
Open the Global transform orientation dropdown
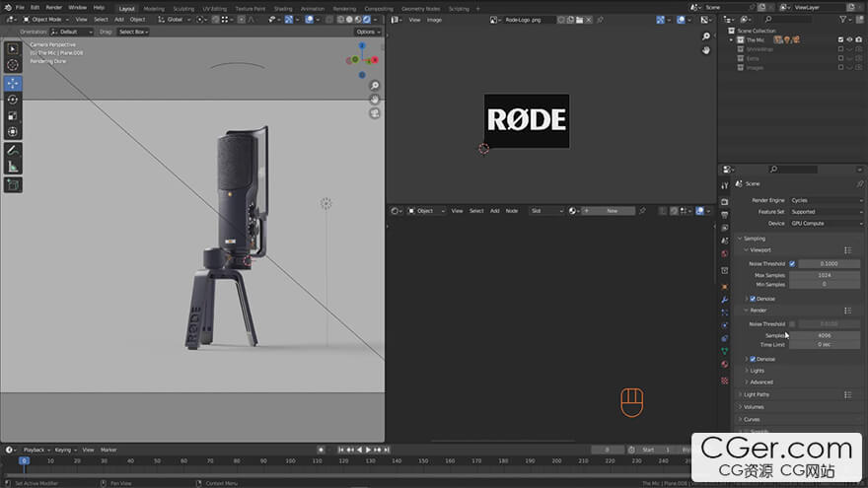coord(175,20)
